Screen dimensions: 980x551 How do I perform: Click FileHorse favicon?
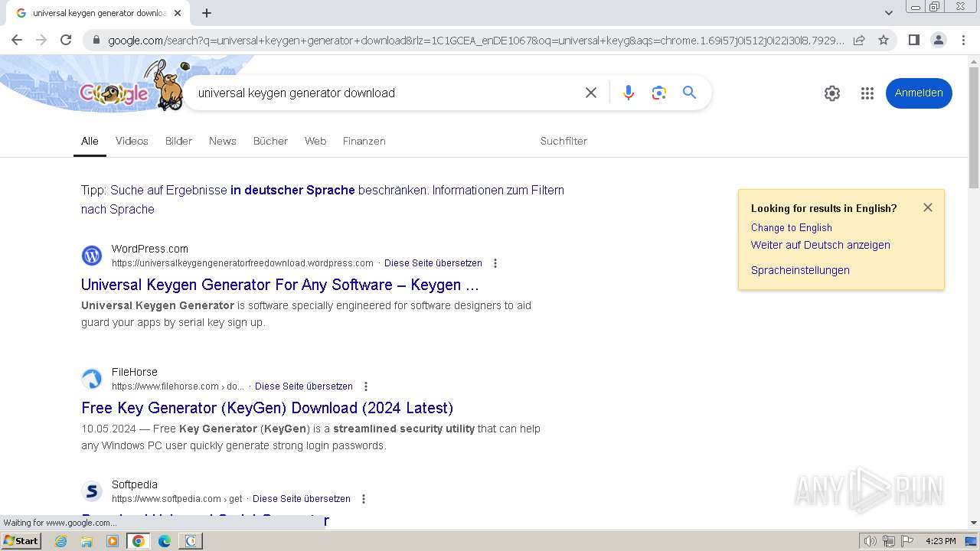pyautogui.click(x=92, y=378)
